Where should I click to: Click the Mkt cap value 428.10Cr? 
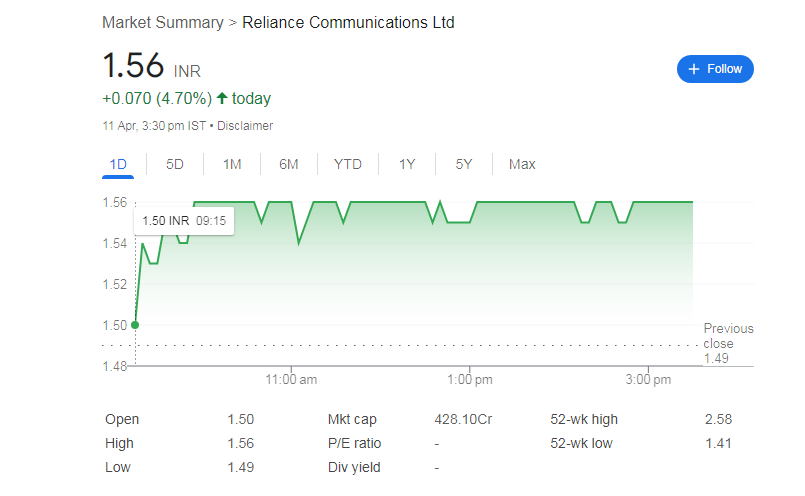[x=463, y=419]
